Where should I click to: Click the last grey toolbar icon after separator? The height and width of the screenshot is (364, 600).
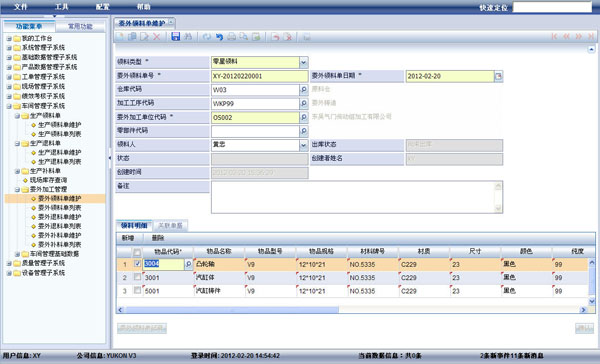[x=307, y=37]
